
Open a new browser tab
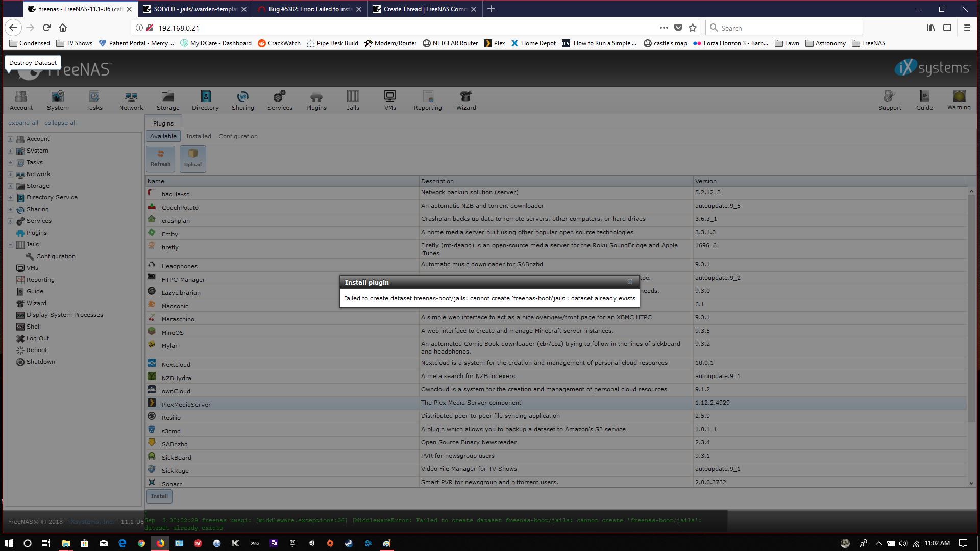pyautogui.click(x=491, y=9)
